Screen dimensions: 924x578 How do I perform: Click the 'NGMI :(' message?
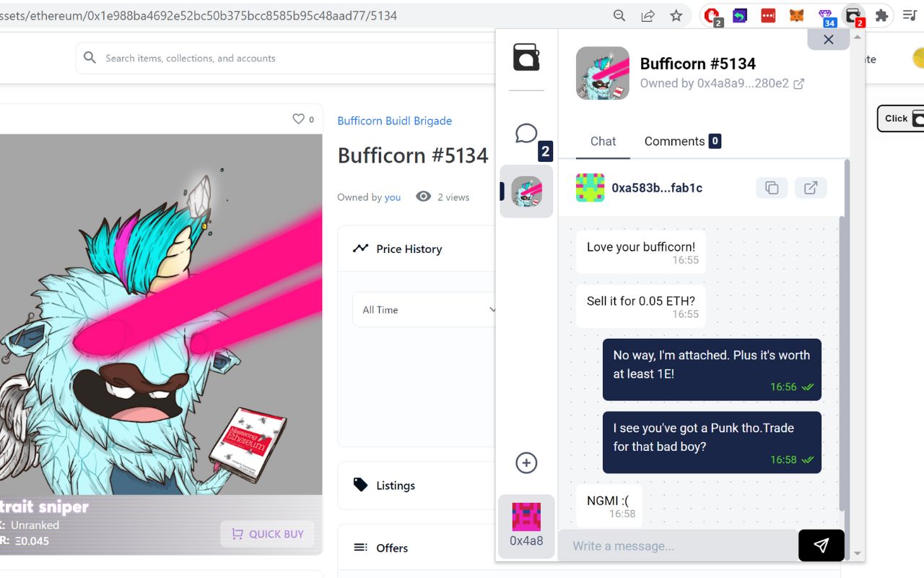(x=609, y=506)
